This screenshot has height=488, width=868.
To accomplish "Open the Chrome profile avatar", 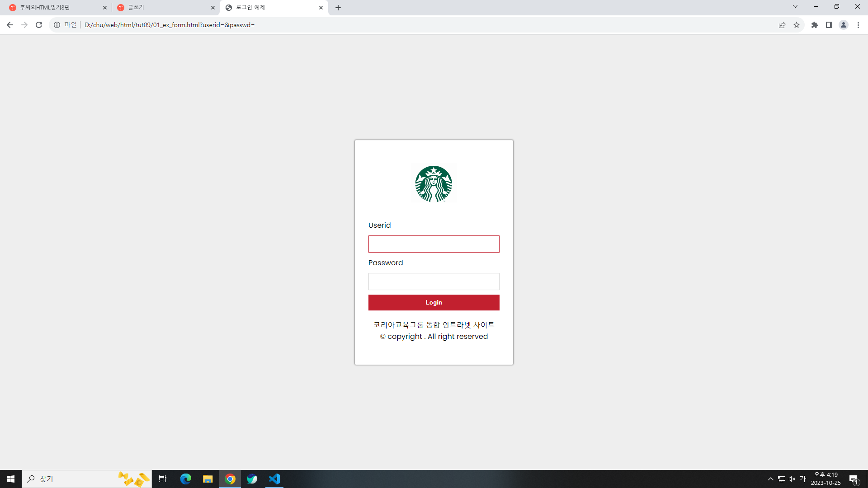I will pyautogui.click(x=844, y=25).
